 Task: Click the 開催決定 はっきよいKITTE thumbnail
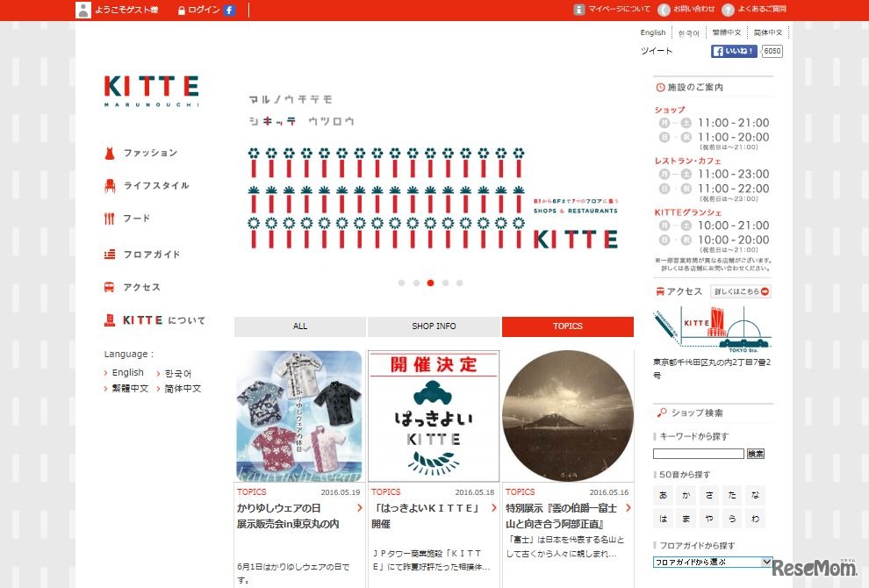[434, 416]
